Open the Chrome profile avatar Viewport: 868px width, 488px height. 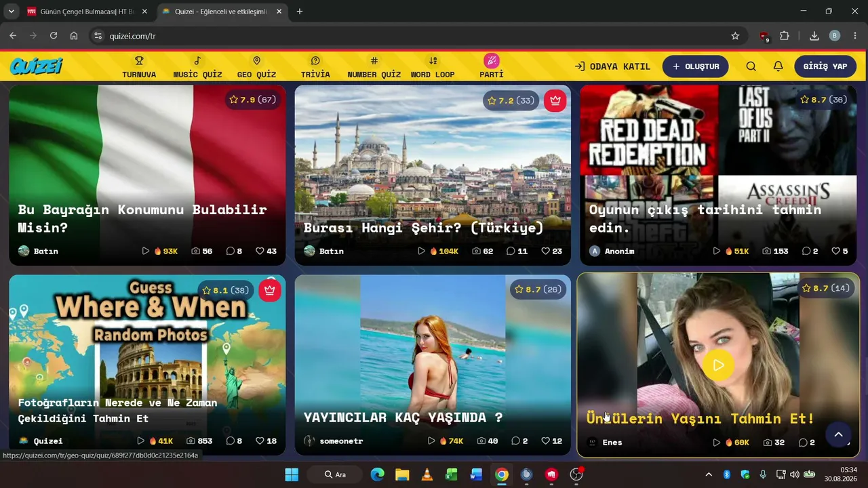[835, 36]
